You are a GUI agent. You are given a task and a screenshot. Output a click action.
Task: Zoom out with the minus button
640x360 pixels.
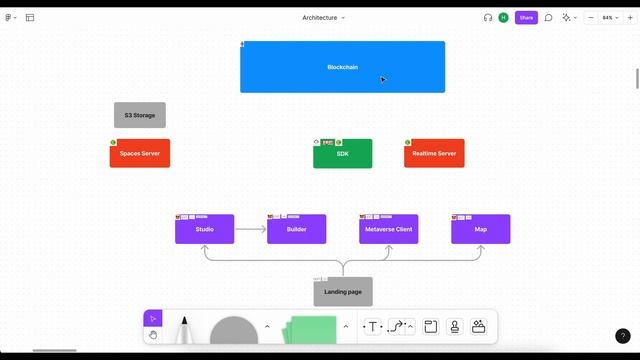point(591,18)
